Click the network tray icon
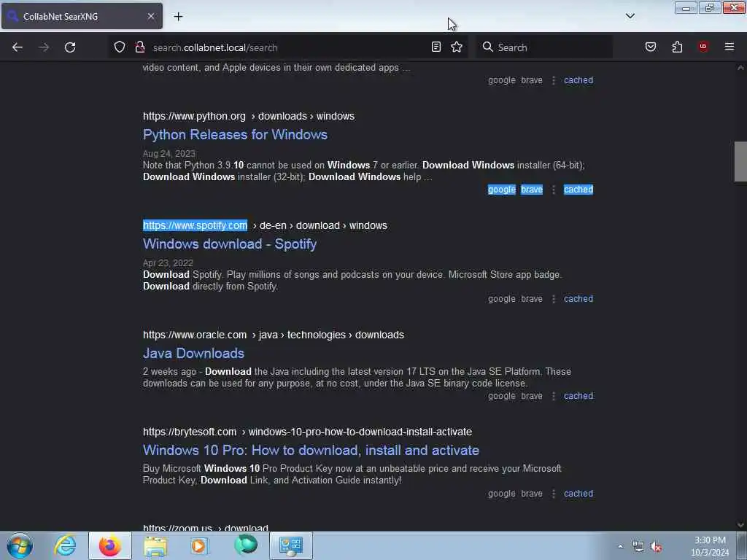The image size is (747, 560). [x=638, y=547]
